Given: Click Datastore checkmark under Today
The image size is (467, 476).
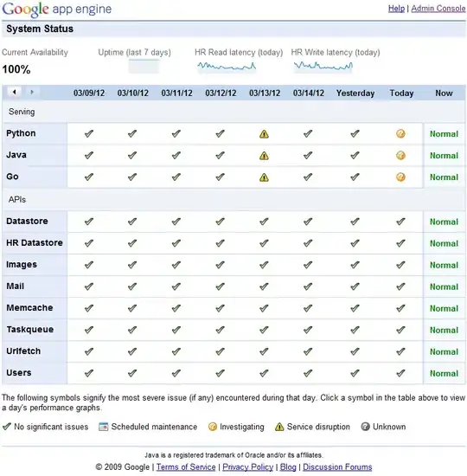Looking at the screenshot, I should pyautogui.click(x=400, y=222).
